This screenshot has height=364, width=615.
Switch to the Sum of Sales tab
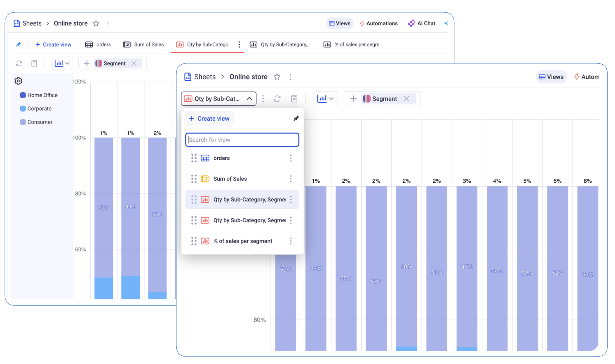[x=143, y=44]
